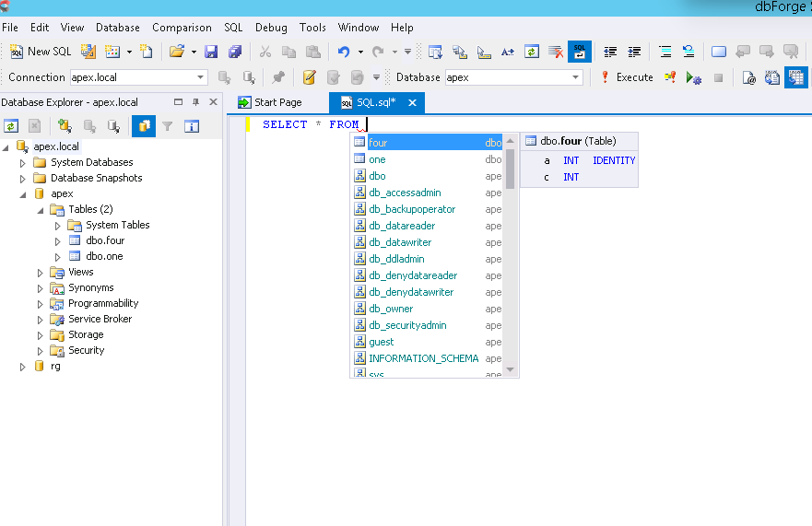This screenshot has height=526, width=812.
Task: Toggle the highlighted SQL mode icon
Action: coord(580,52)
